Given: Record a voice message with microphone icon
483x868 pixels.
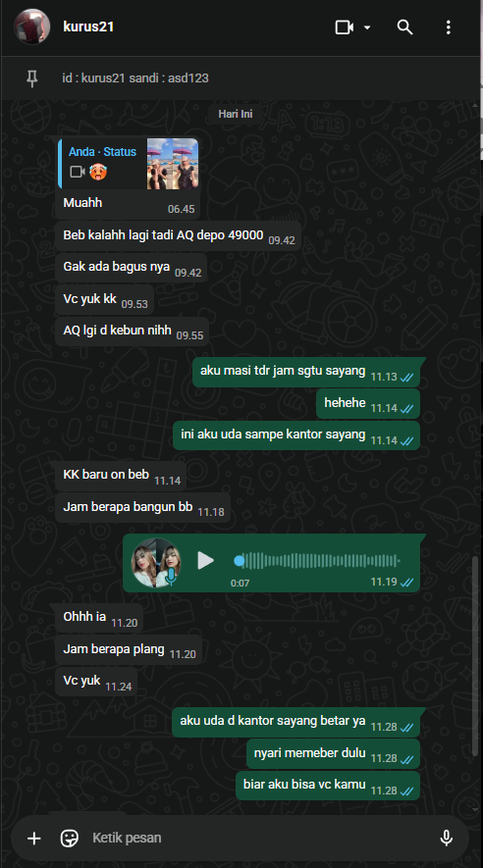Looking at the screenshot, I should [x=447, y=839].
